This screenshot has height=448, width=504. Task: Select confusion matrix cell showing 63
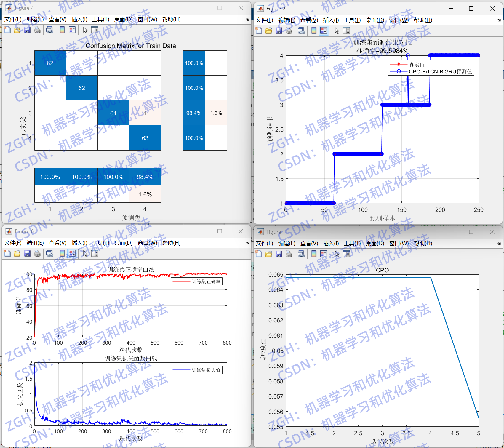(x=145, y=138)
